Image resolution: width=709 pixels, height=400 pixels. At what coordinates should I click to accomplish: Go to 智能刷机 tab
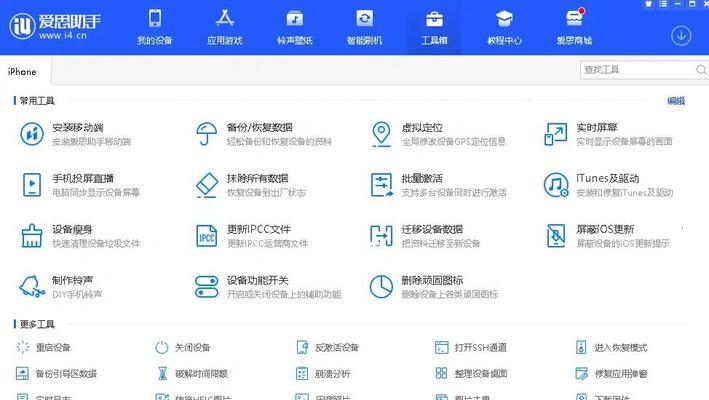364,27
